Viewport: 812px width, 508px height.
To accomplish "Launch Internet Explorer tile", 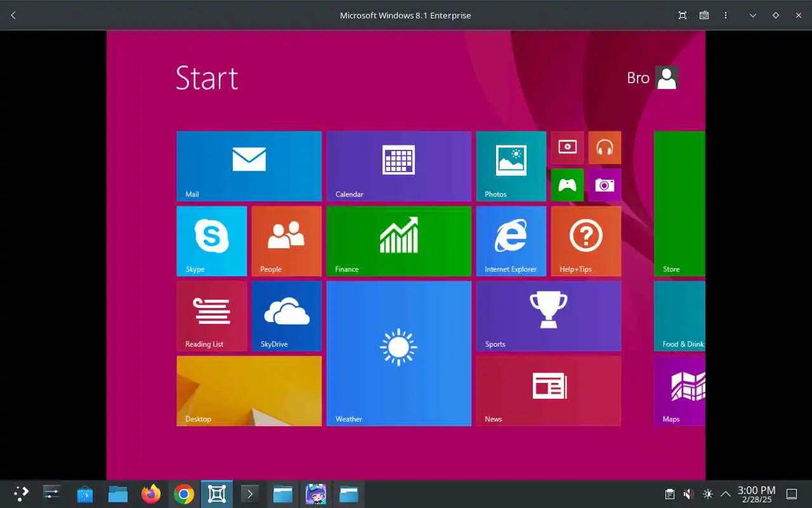I will pyautogui.click(x=511, y=241).
